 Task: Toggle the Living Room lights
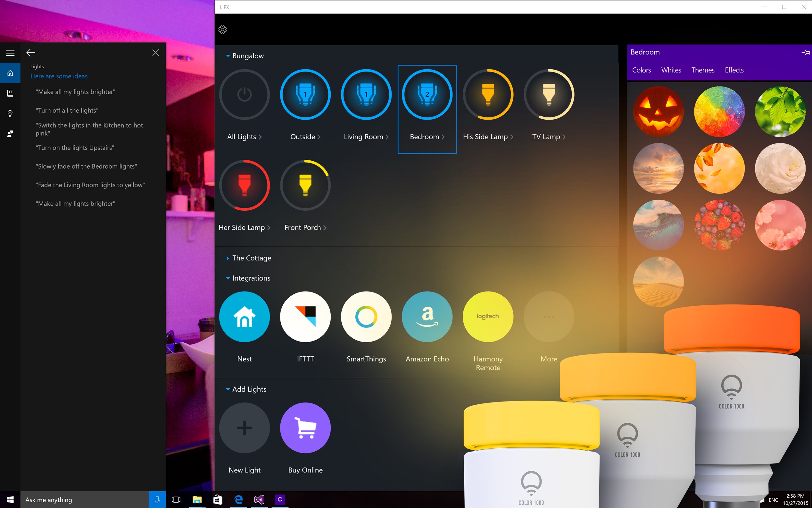(x=366, y=94)
